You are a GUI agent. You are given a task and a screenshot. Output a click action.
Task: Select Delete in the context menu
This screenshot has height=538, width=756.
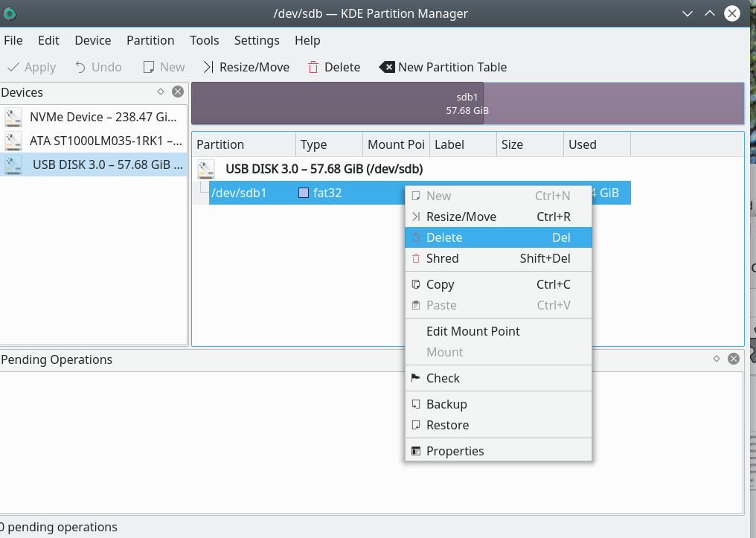click(444, 237)
